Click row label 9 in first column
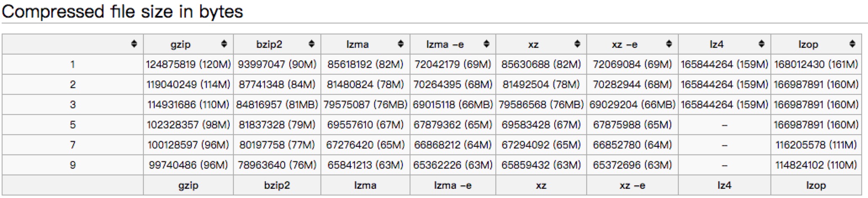The height and width of the screenshot is (198, 868). tap(73, 165)
